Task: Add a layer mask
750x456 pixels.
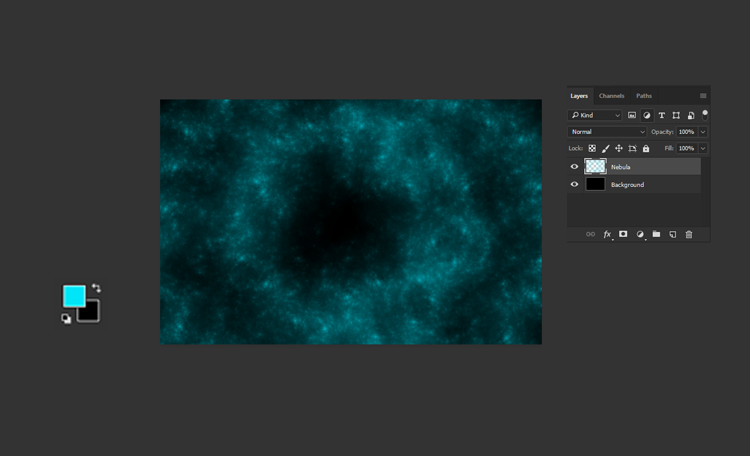Action: click(623, 234)
